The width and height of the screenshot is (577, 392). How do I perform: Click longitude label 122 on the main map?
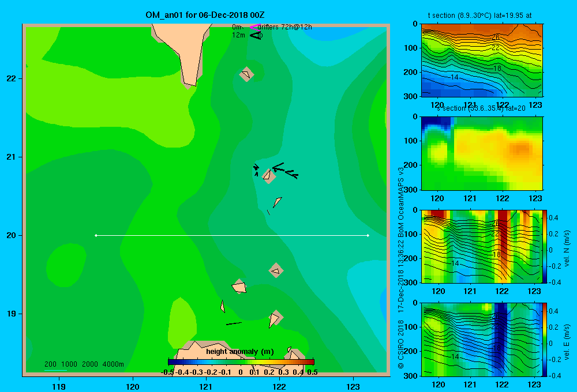[x=279, y=386]
